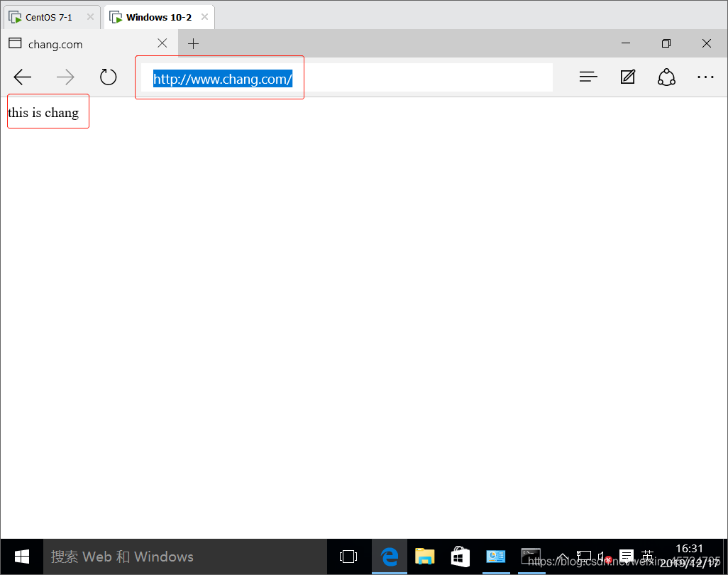Refresh the chang.com page
This screenshot has height=575, width=728.
(108, 77)
